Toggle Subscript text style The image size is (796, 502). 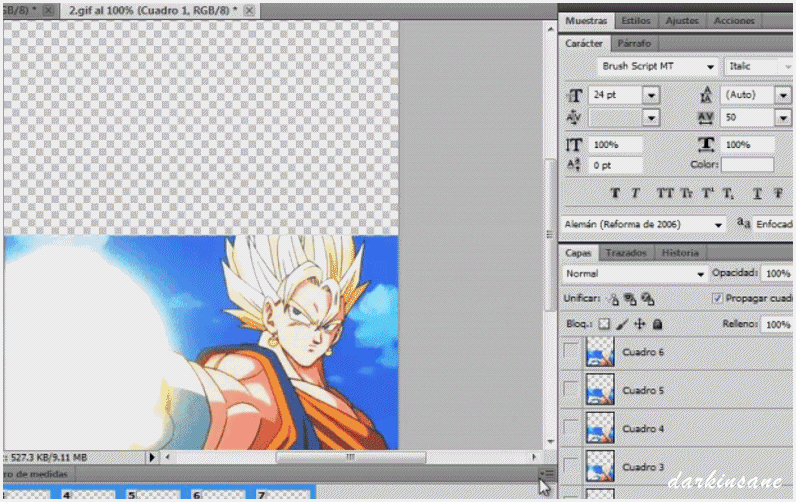coord(728,193)
